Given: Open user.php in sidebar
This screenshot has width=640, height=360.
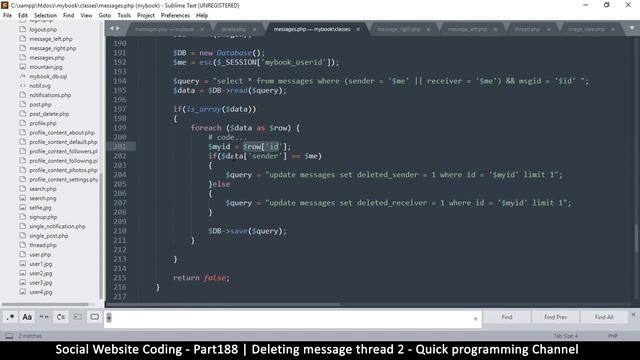Looking at the screenshot, I should point(40,255).
